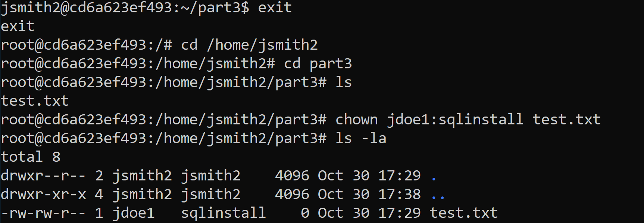This screenshot has width=644, height=223.
Task: Click the 'jdoe1' owner in listing
Action: 134,213
